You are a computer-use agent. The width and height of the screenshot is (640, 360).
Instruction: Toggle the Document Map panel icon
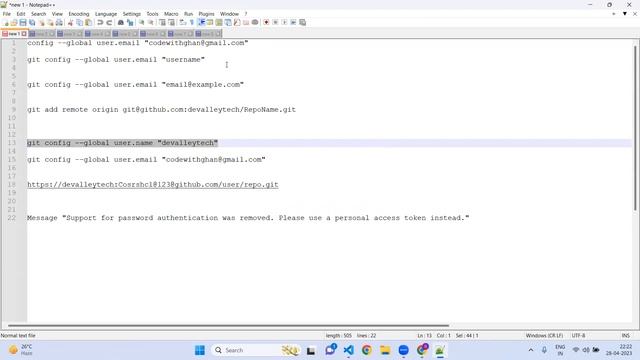point(219,22)
